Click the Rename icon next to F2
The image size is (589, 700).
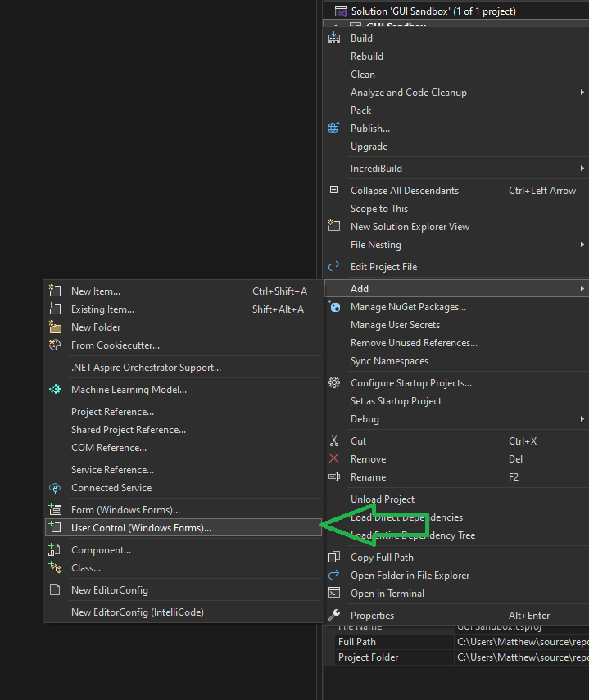(x=334, y=476)
